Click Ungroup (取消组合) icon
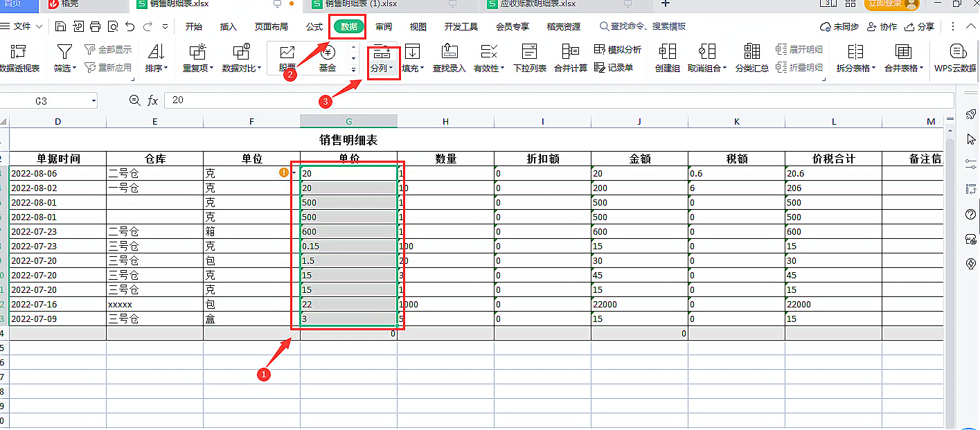The image size is (980, 430). coord(707,51)
